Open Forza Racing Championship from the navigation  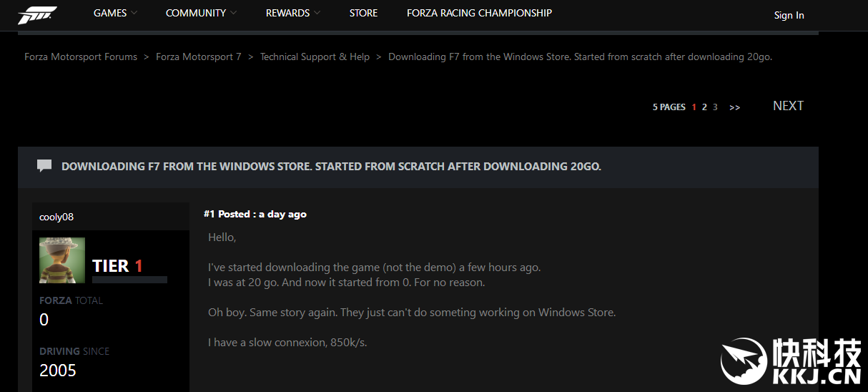click(479, 13)
